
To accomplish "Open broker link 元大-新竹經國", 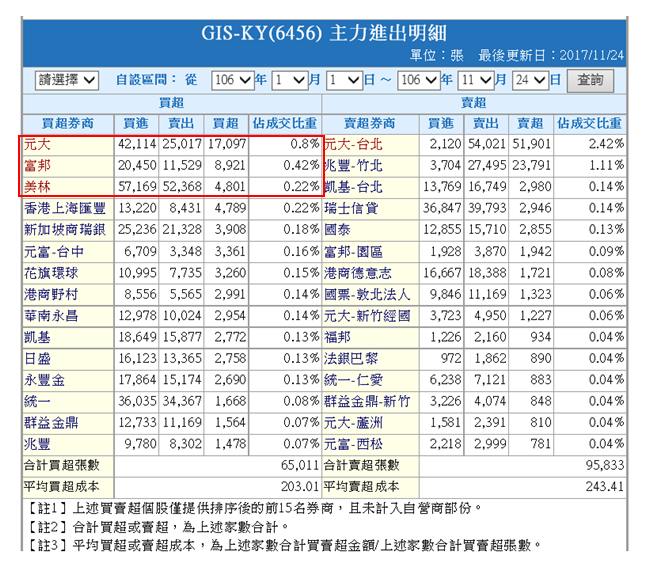I will tap(367, 316).
